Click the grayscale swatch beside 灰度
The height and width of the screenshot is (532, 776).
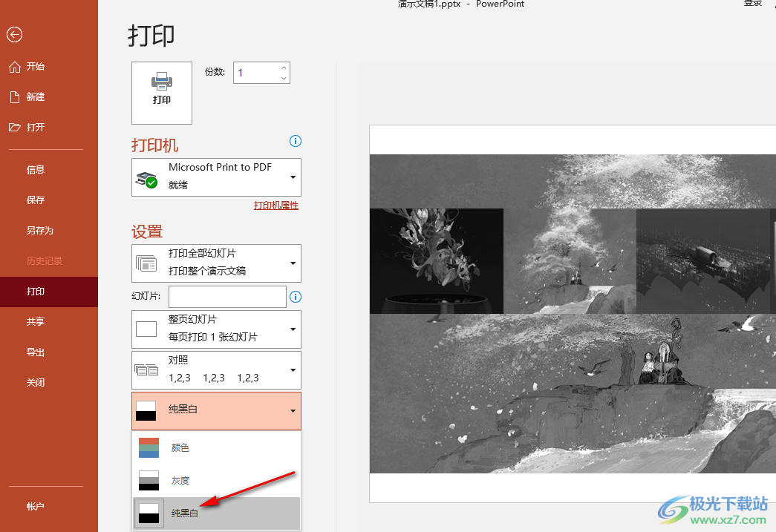149,480
